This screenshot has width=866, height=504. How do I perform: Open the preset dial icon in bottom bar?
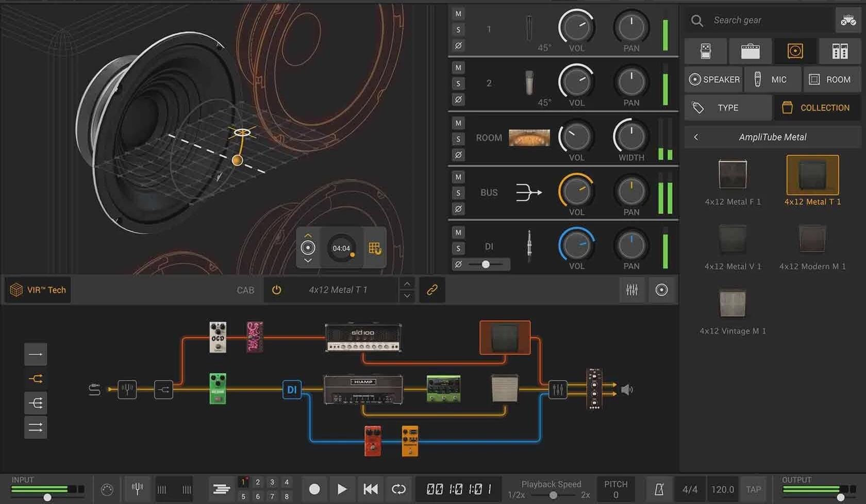[107, 490]
